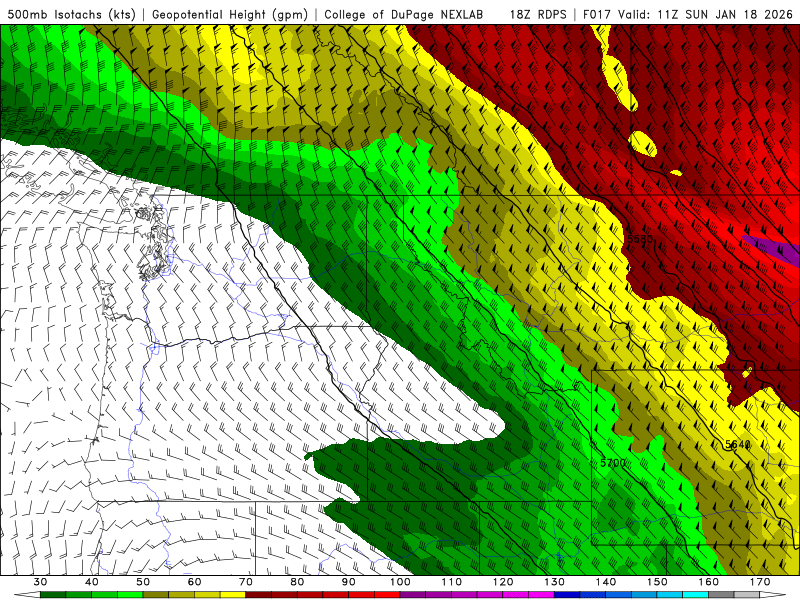Select the bright yellow legend swatch just below 70

click(233, 595)
